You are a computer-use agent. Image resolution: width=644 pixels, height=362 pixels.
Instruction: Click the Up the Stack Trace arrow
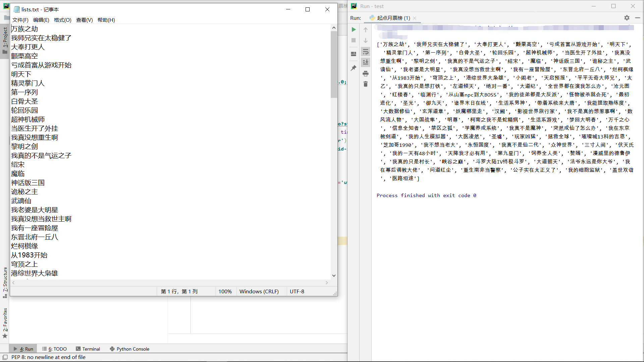366,29
